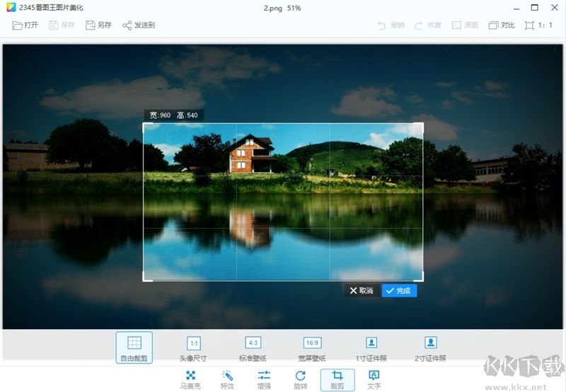Select the 马赛克 mosaic tool
This screenshot has width=566, height=392.
(188, 379)
